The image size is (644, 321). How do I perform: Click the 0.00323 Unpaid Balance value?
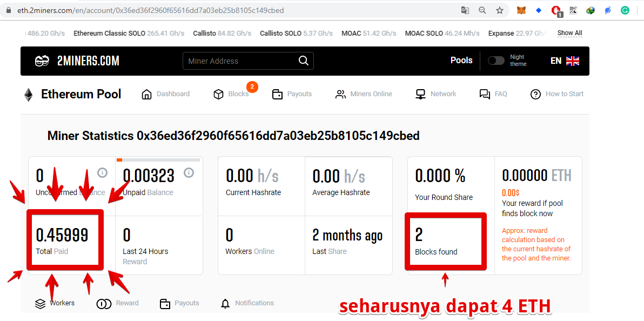(x=149, y=176)
